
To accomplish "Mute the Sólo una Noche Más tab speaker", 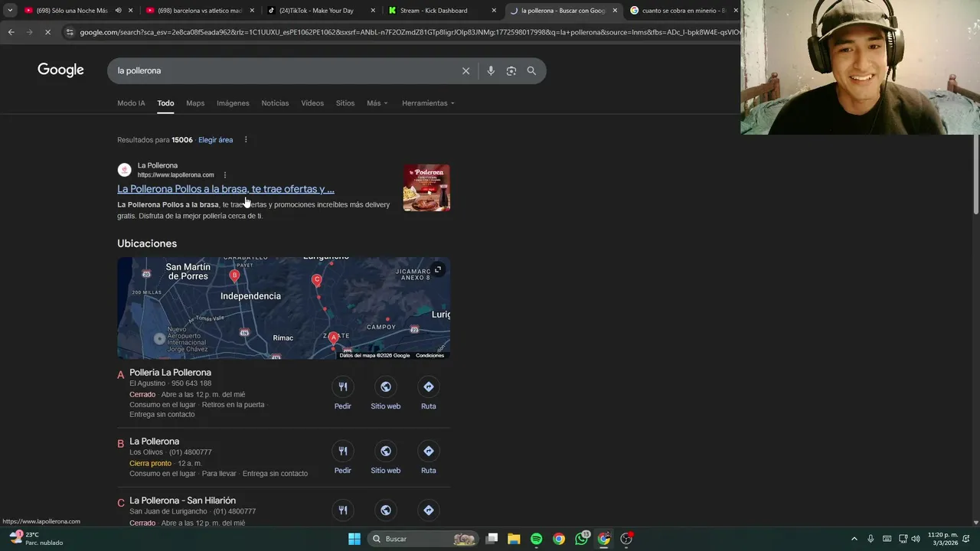I will (x=118, y=11).
